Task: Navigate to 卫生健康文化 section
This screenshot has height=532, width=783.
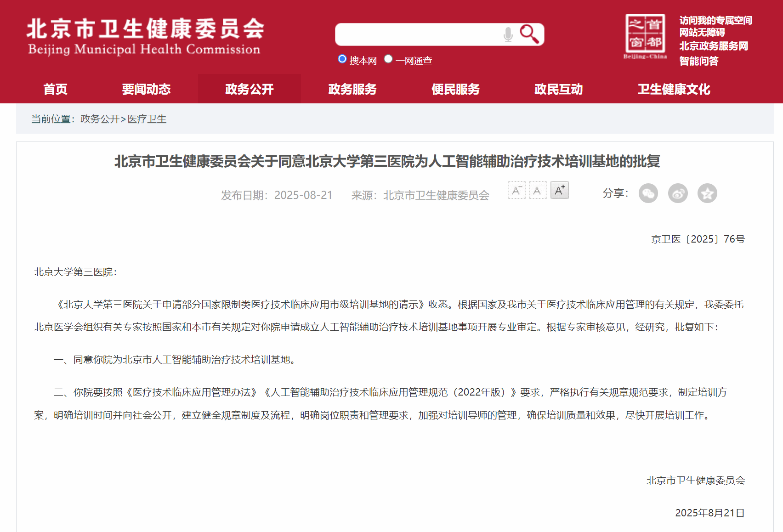Action: click(x=674, y=89)
